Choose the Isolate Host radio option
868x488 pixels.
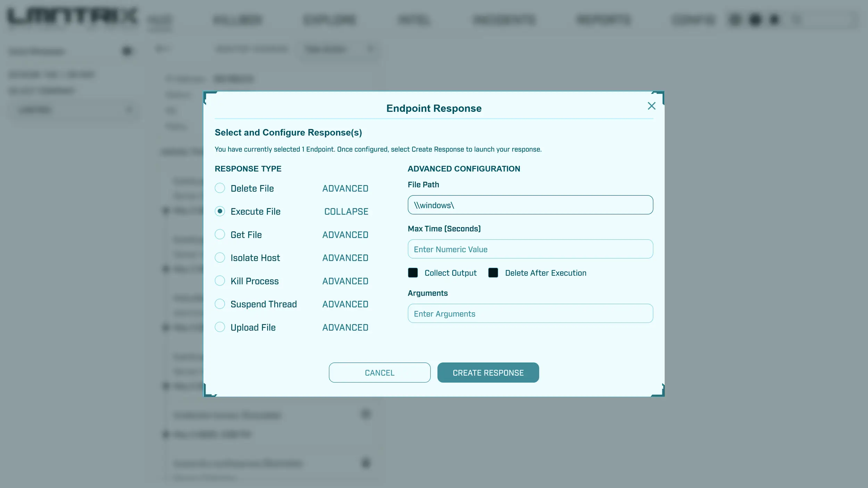[220, 258]
